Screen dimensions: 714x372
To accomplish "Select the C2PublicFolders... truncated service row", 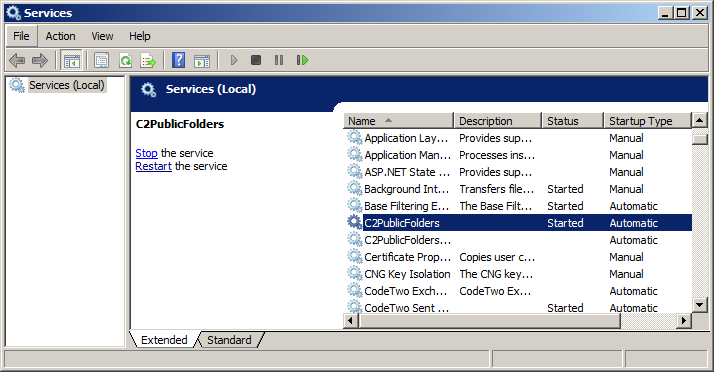I will pyautogui.click(x=518, y=240).
